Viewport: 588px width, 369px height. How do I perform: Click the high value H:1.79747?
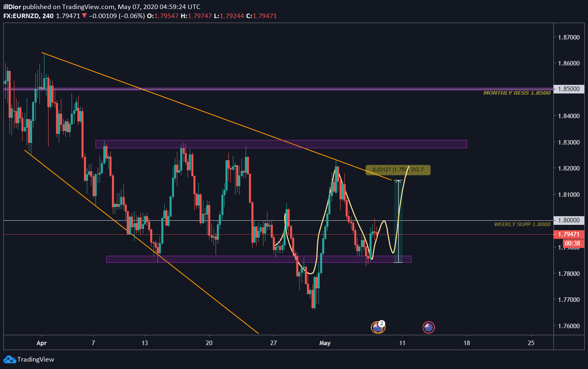tap(196, 16)
